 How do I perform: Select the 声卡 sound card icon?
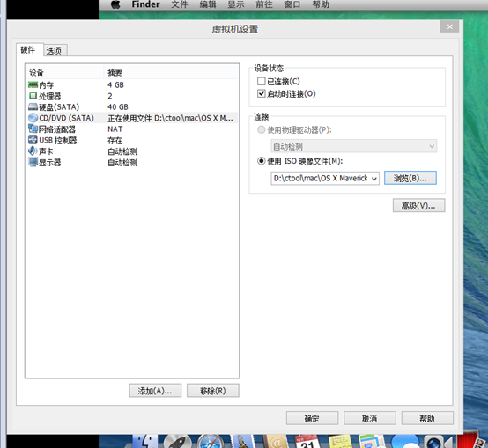(33, 151)
